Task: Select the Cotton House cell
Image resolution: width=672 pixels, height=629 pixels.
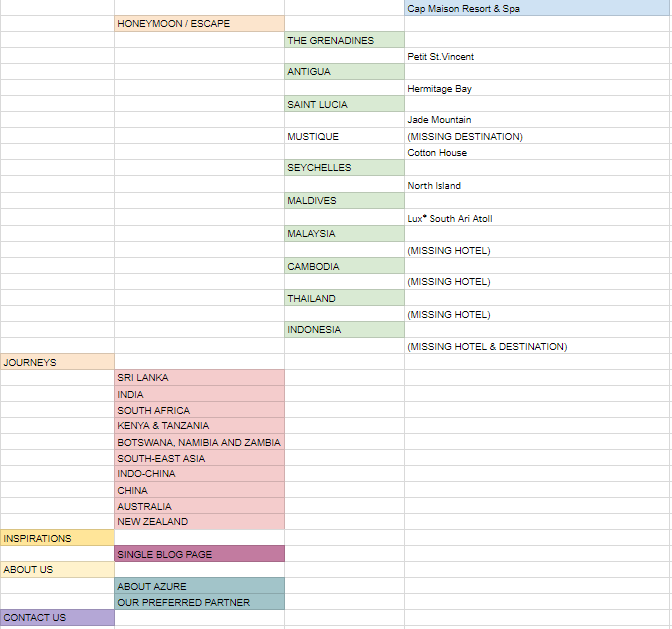Action: 538,152
